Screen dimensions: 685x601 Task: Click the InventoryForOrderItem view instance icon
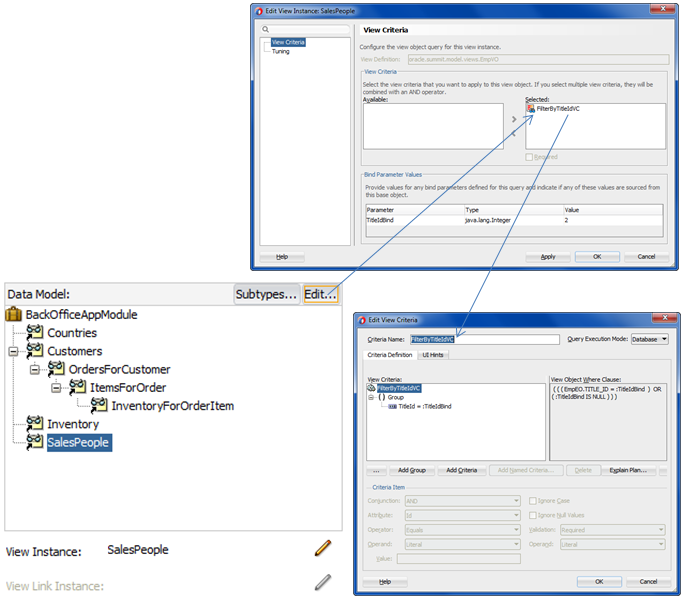pyautogui.click(x=99, y=405)
